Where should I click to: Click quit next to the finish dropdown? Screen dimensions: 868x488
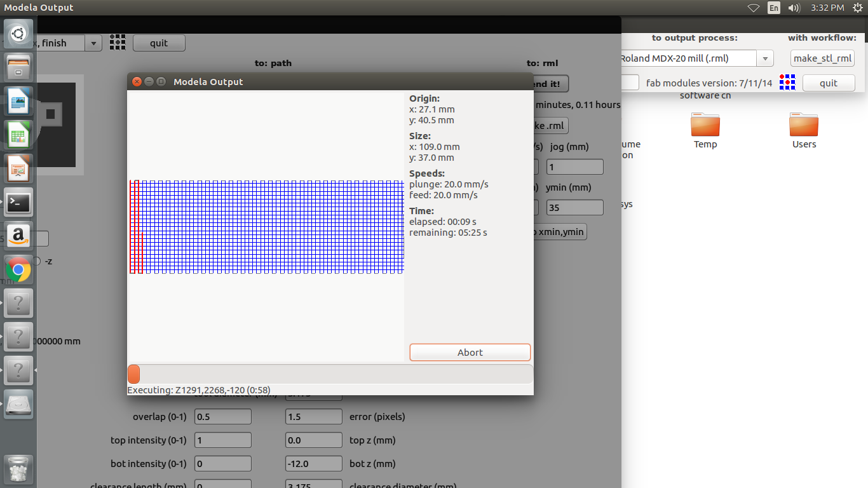[159, 43]
